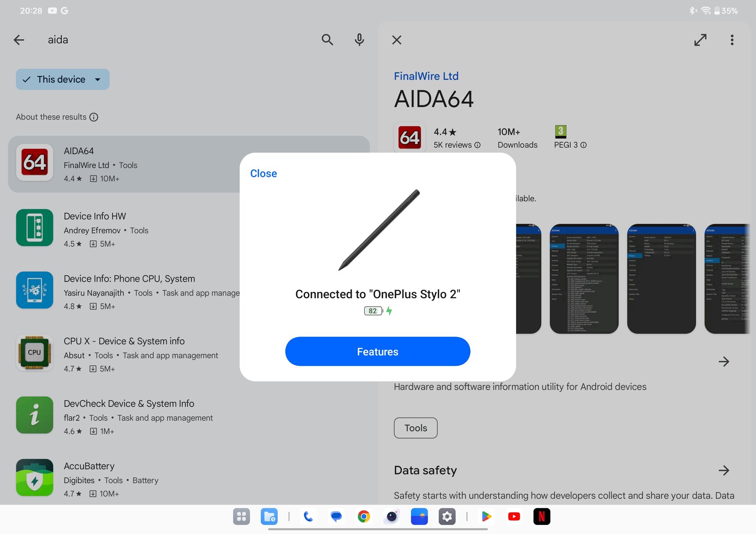Tap the 4.4 star rating in details

[x=445, y=132]
